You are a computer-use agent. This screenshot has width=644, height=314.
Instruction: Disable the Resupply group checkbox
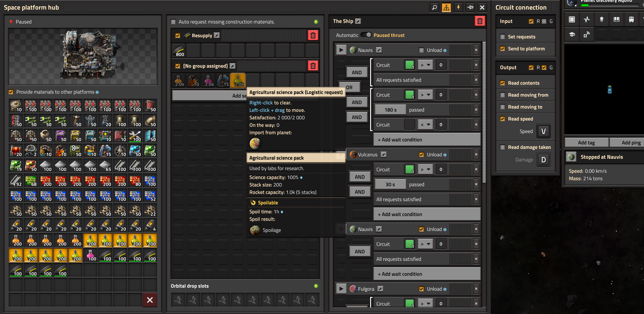pos(178,36)
